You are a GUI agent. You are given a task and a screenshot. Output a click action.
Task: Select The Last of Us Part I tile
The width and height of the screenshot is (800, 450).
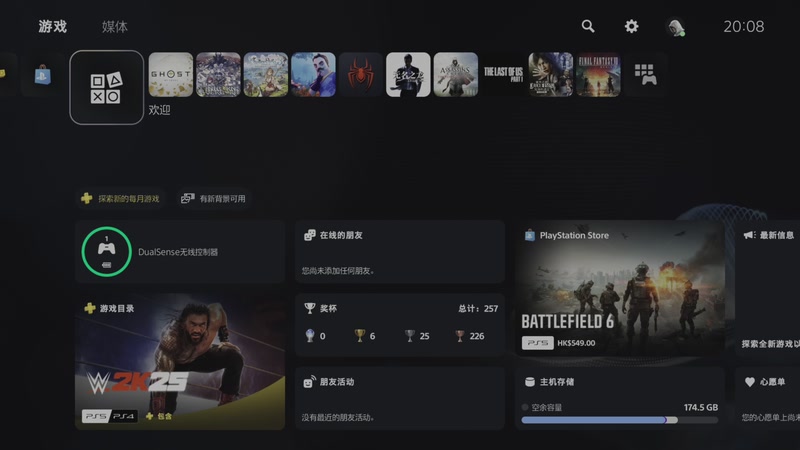point(503,74)
